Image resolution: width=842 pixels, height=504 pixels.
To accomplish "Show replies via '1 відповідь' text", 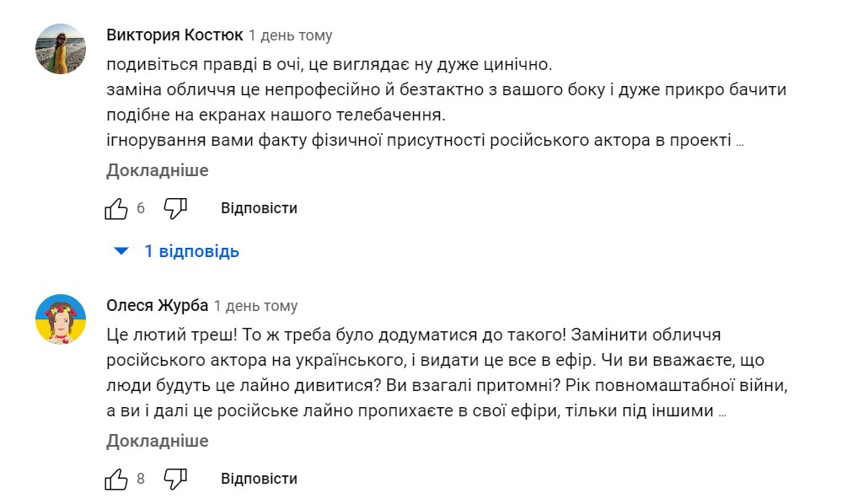I will point(191,251).
